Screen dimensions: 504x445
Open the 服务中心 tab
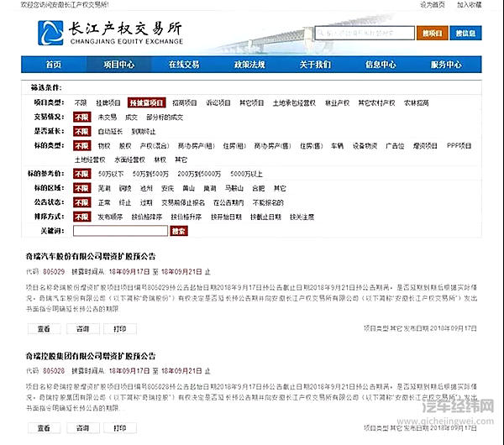[447, 65]
